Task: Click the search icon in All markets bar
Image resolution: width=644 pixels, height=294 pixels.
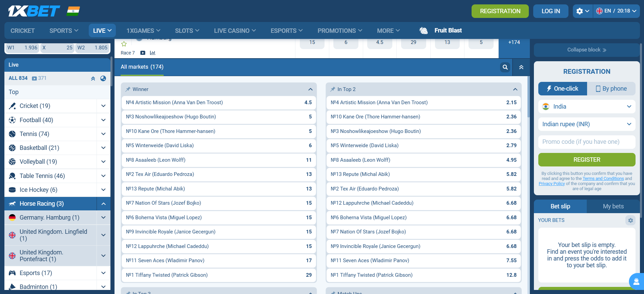Action: (505, 67)
